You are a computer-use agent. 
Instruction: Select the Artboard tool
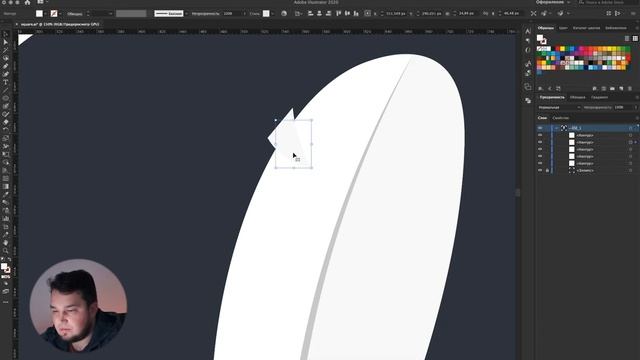[5, 227]
